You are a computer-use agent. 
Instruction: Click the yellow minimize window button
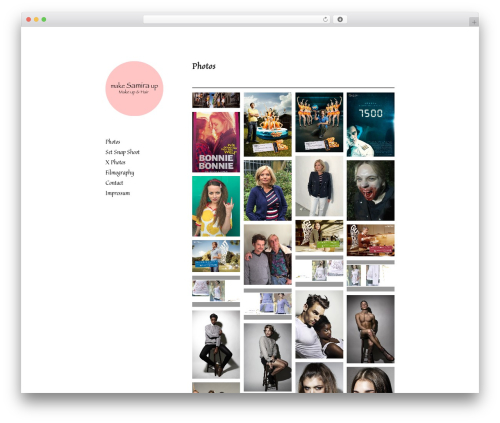coord(36,19)
